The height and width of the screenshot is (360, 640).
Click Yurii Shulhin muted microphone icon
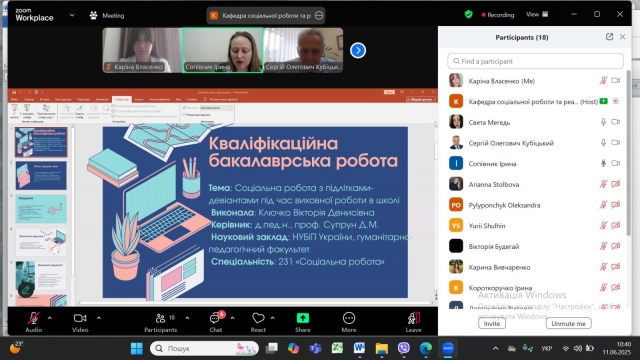pyautogui.click(x=603, y=225)
